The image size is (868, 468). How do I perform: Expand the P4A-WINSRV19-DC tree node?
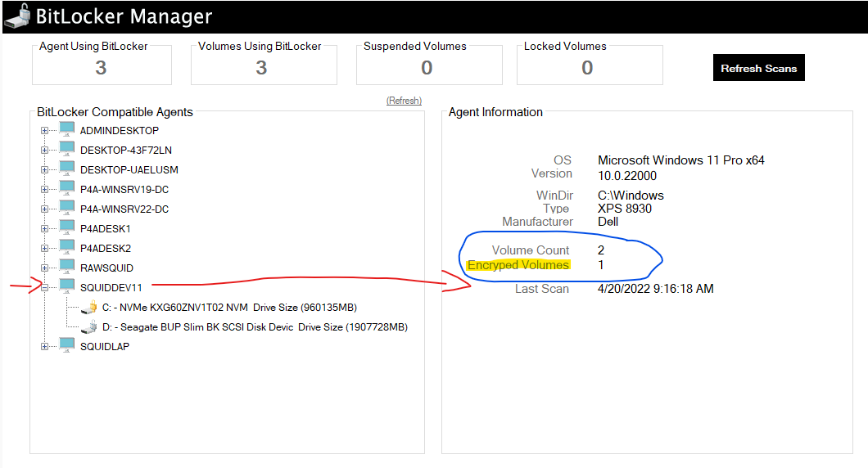click(x=44, y=190)
